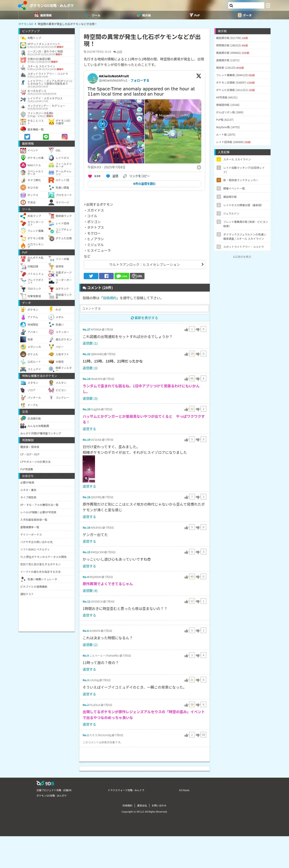
Task: Expand replies 返信数 (4) on No.4
Action: [90, 591]
